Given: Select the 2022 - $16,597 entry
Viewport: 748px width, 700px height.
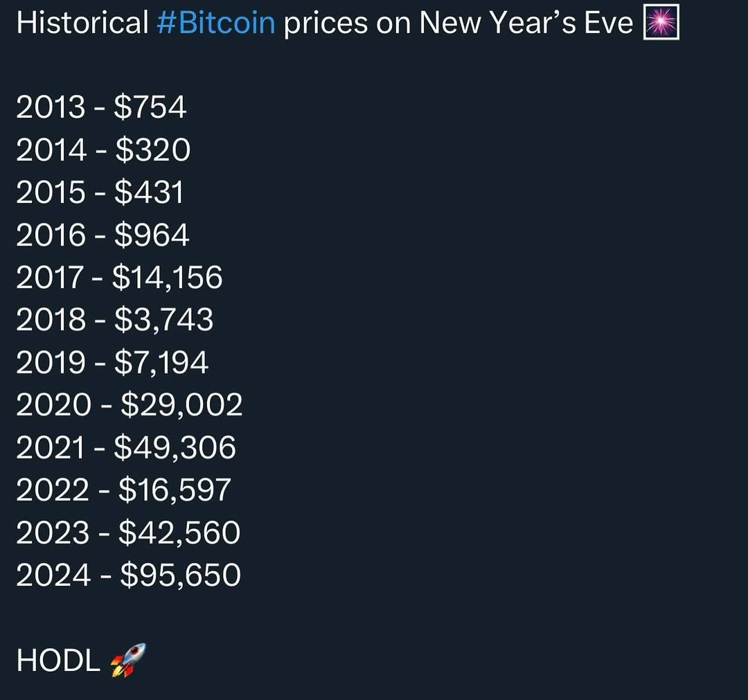Looking at the screenshot, I should pyautogui.click(x=123, y=490).
